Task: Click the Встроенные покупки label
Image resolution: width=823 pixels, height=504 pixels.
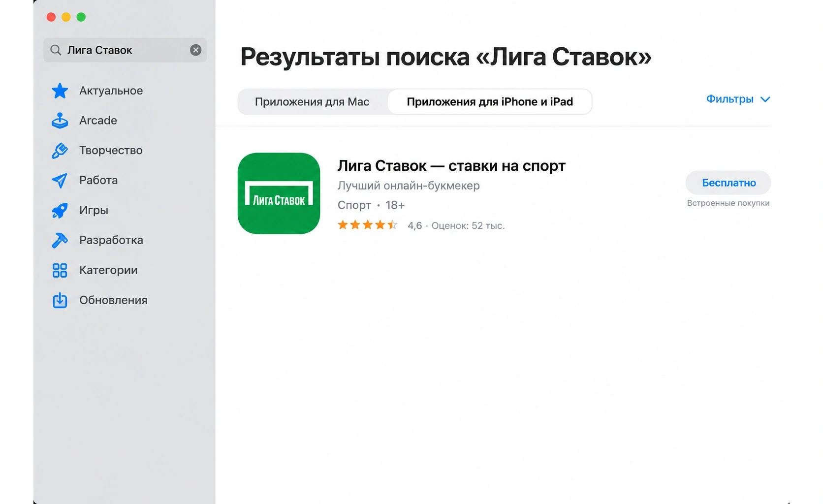Action: pos(728,203)
